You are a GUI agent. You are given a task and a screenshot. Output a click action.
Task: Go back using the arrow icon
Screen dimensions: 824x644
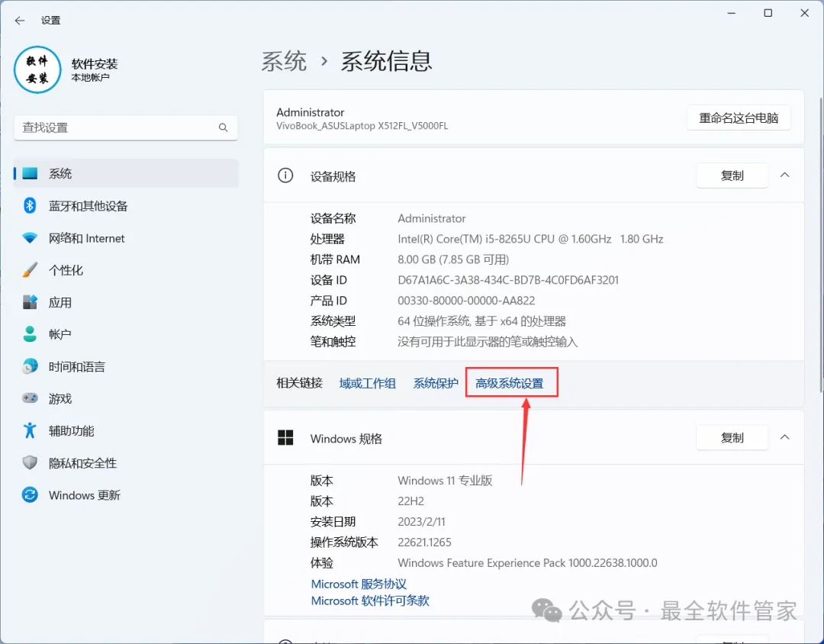20,21
